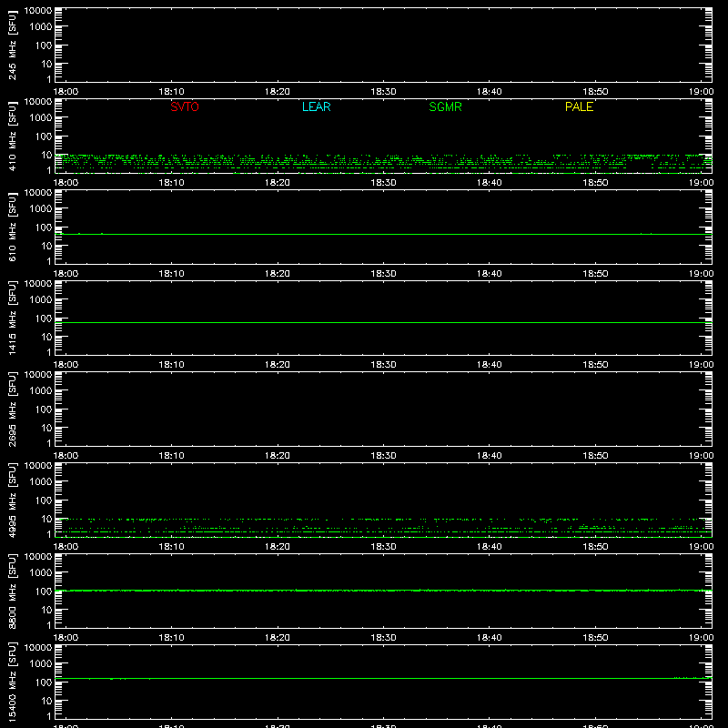The height and width of the screenshot is (728, 728).
Task: Click the 2695 MHz [SFU] axis label
Action: click(12, 409)
